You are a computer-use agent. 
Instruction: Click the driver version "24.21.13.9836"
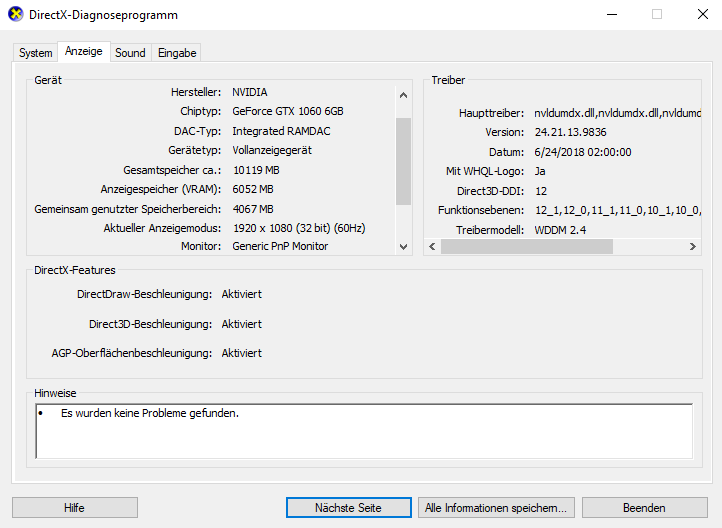click(571, 133)
